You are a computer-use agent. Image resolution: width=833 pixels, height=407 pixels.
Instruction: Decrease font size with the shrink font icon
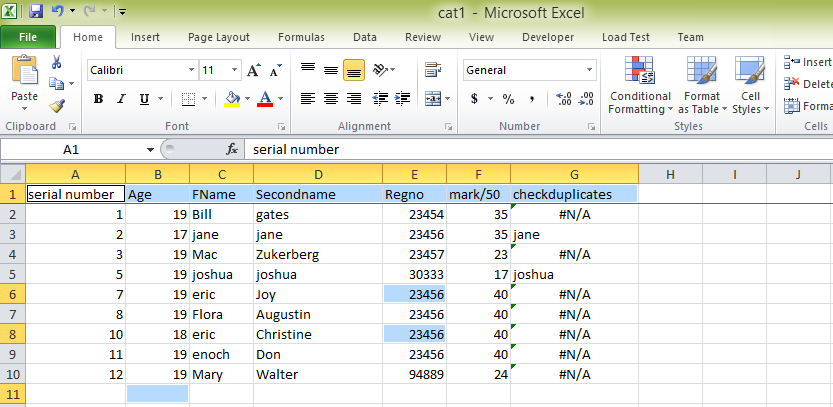click(275, 70)
